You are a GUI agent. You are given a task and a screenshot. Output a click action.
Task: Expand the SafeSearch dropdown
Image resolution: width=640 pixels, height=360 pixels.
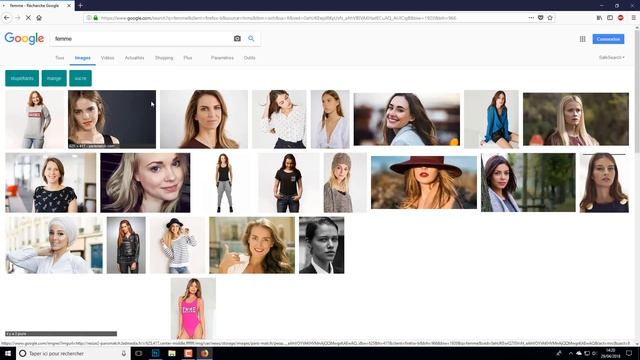(611, 58)
